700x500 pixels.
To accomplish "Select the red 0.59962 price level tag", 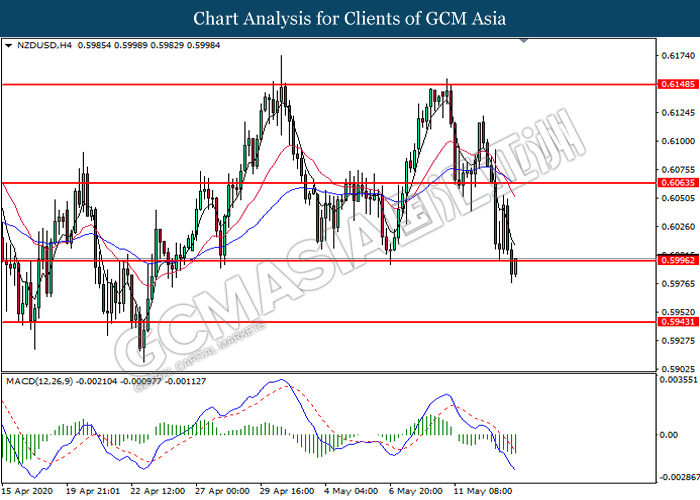I will [x=678, y=260].
